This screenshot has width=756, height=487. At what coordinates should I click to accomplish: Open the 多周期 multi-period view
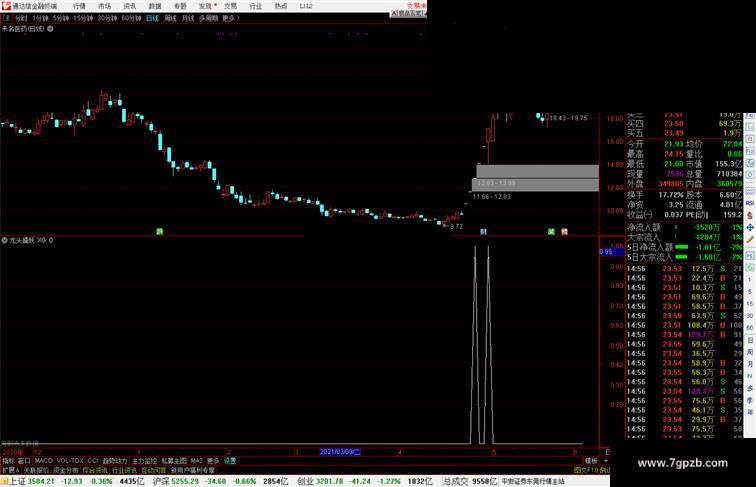click(x=208, y=18)
